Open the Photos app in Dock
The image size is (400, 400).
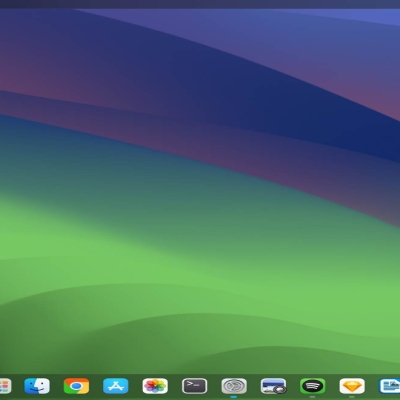tap(155, 386)
